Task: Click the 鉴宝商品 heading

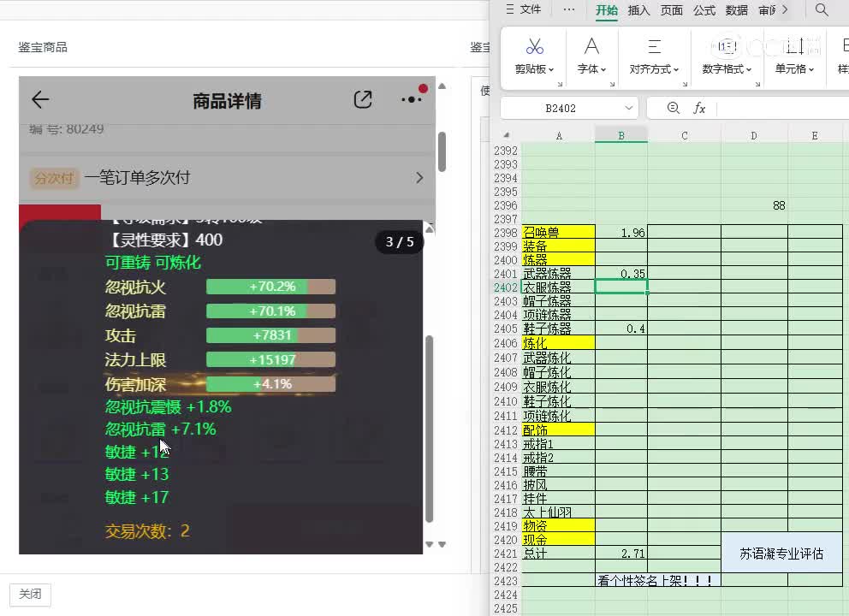Action: (43, 47)
